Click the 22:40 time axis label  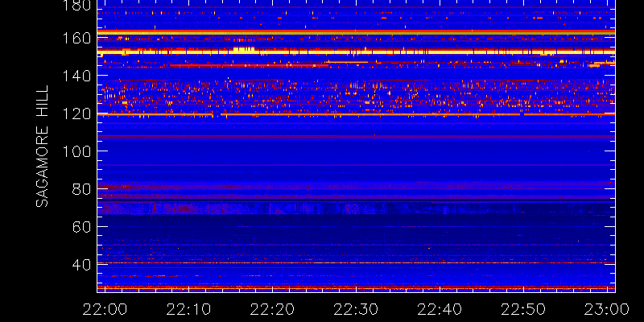[x=440, y=309]
